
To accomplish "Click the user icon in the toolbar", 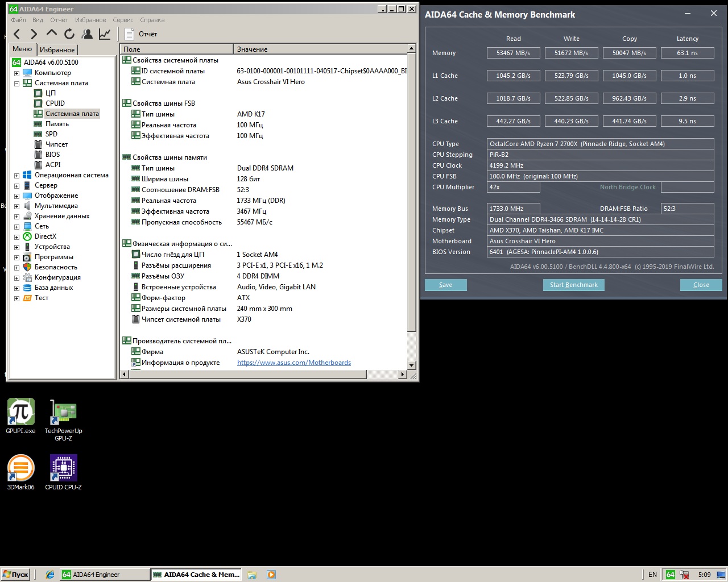I will pos(87,34).
